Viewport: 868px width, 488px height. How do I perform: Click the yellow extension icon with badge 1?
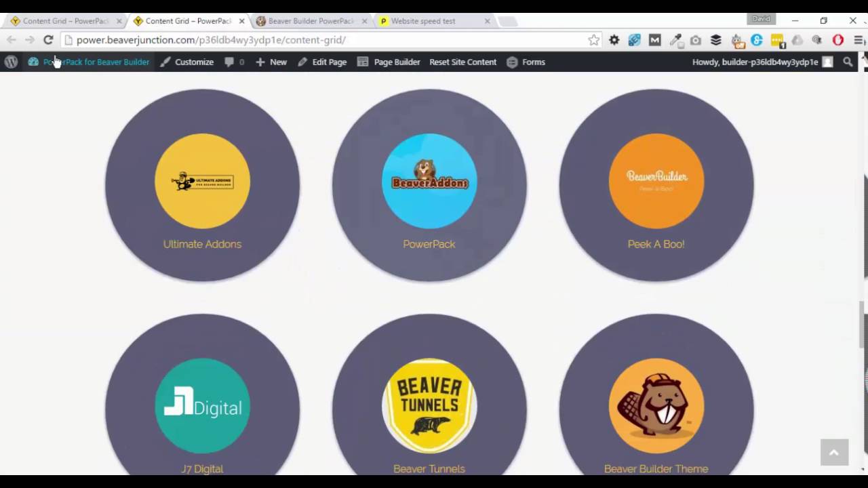tap(777, 41)
